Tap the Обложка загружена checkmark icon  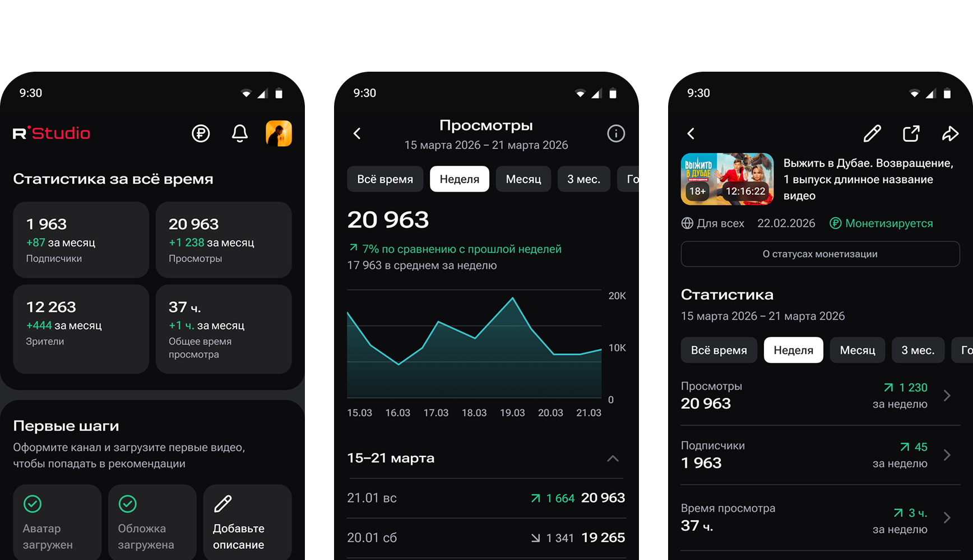click(128, 504)
